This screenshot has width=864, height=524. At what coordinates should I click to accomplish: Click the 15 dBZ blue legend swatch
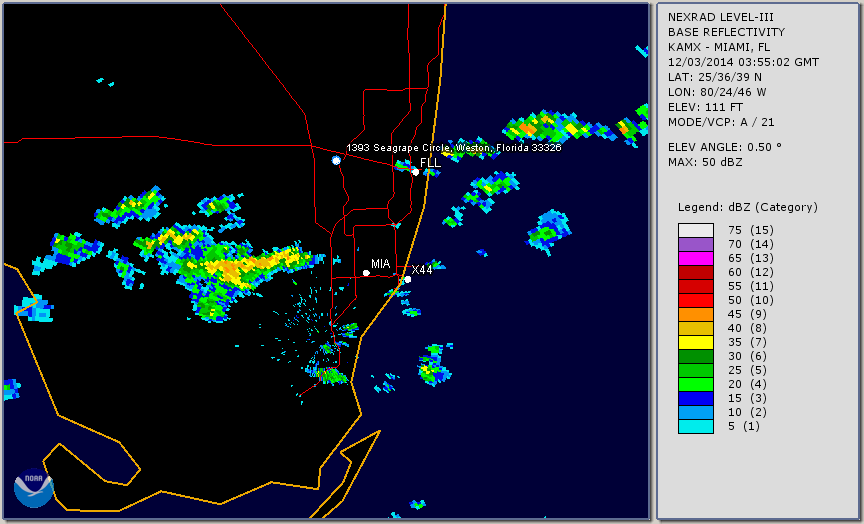[695, 398]
